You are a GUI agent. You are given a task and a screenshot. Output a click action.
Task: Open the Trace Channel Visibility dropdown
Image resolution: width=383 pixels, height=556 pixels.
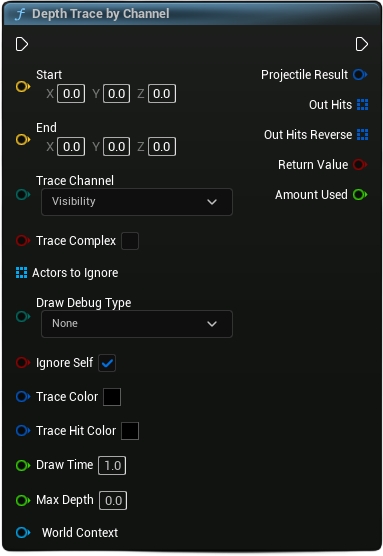137,202
